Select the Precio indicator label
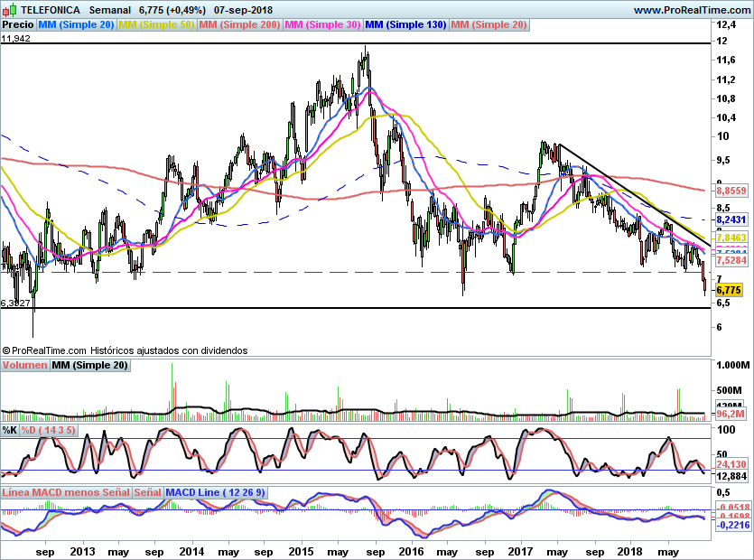Image resolution: width=754 pixels, height=560 pixels. tap(18, 25)
